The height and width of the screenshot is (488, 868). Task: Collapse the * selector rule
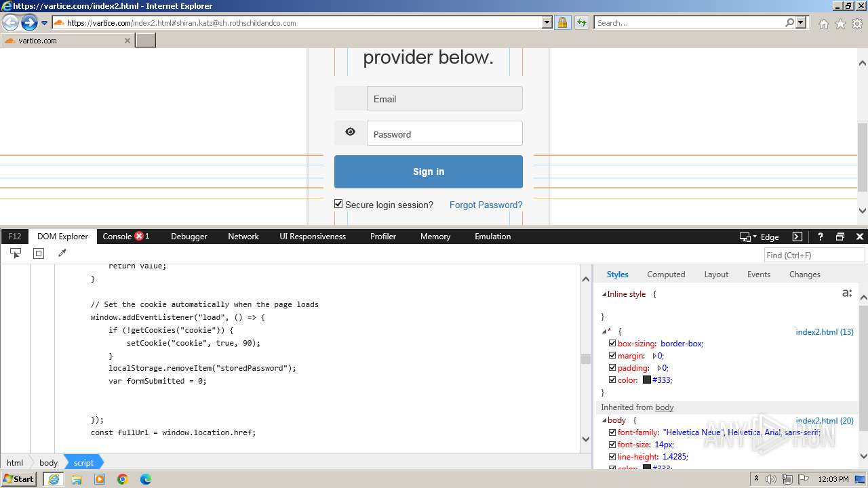[x=604, y=331]
